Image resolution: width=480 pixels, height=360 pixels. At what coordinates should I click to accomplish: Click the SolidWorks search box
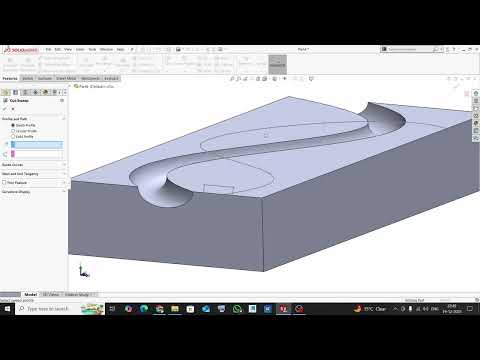[410, 49]
